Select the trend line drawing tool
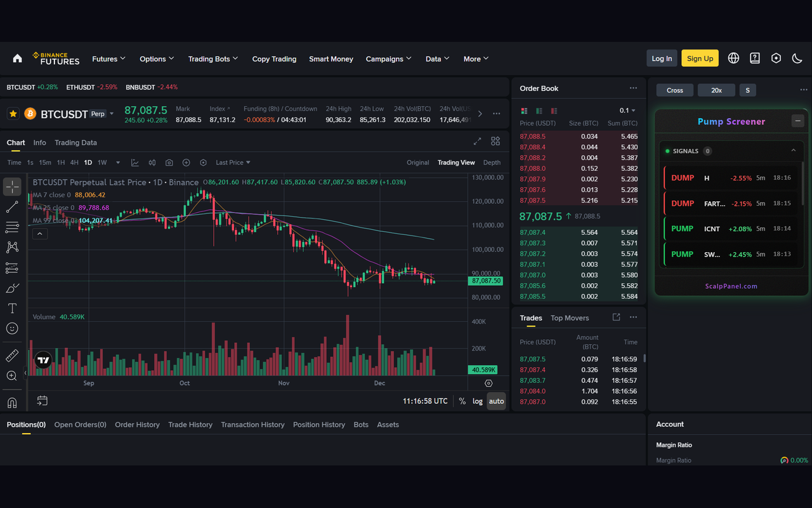812x508 pixels. pyautogui.click(x=12, y=207)
